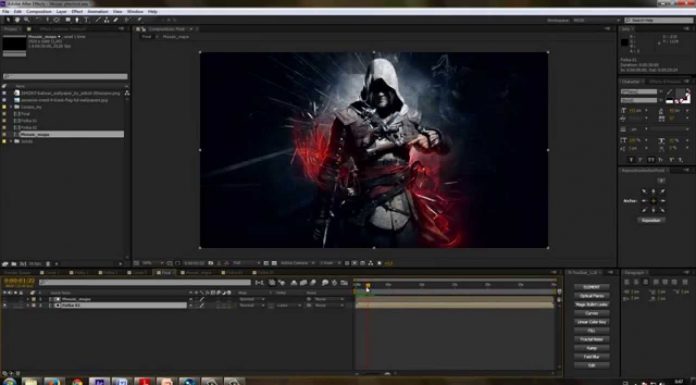
Task: Click the Curves button
Action: coord(591,313)
